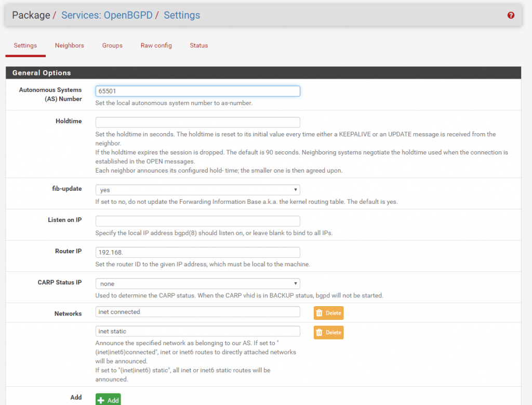Focus the inet static network field

[x=198, y=331]
